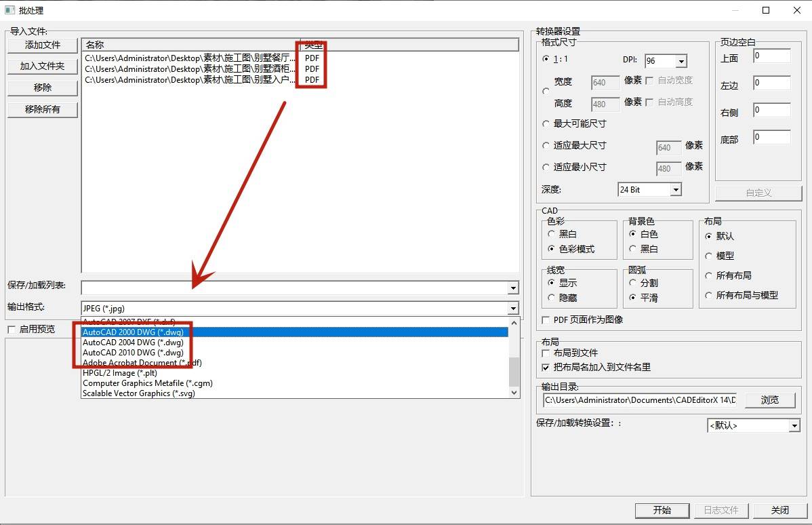The height and width of the screenshot is (525, 812).
Task: Click the 底部 margin input field
Action: [x=771, y=137]
